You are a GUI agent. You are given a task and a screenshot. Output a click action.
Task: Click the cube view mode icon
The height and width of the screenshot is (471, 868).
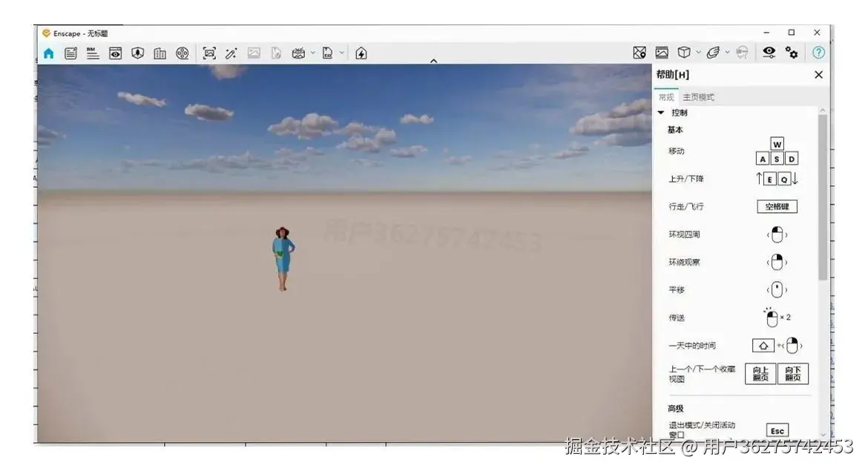(684, 52)
